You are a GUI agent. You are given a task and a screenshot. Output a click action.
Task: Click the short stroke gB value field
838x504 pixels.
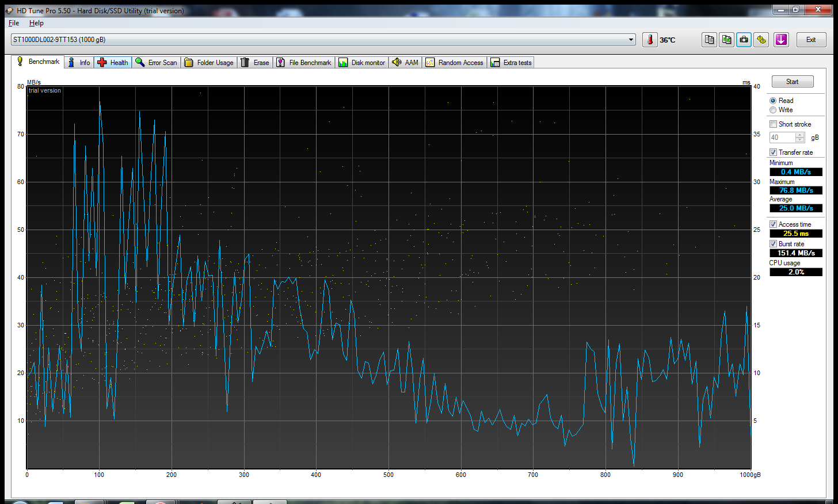tap(783, 138)
